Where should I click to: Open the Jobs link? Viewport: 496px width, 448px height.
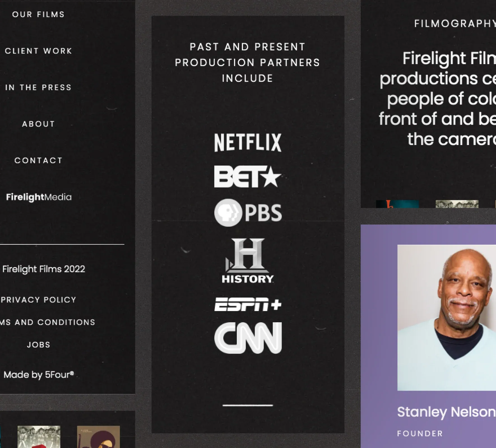click(39, 345)
